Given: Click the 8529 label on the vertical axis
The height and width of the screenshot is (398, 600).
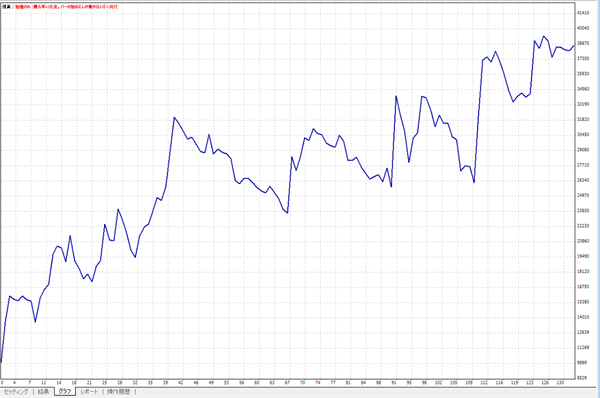Looking at the screenshot, I should 582,378.
